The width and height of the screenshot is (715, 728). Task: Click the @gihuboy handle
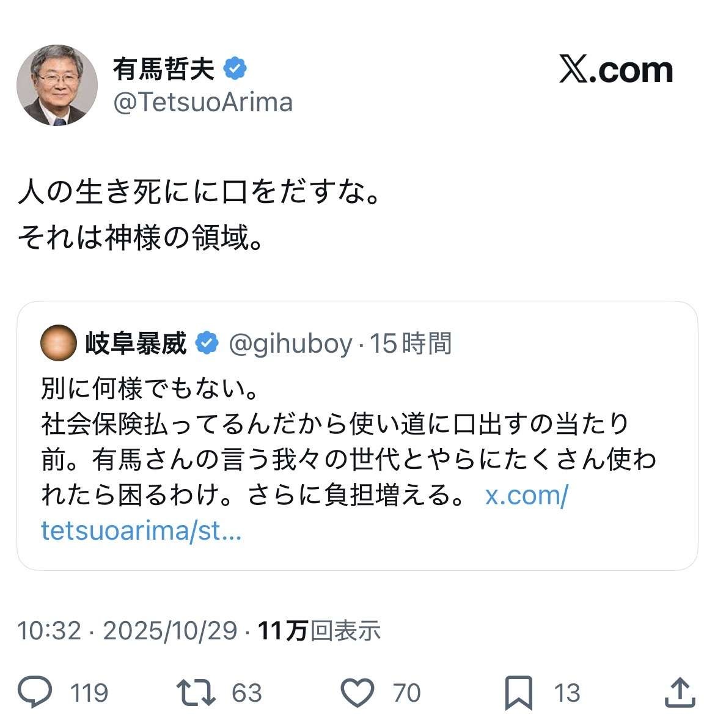click(290, 344)
